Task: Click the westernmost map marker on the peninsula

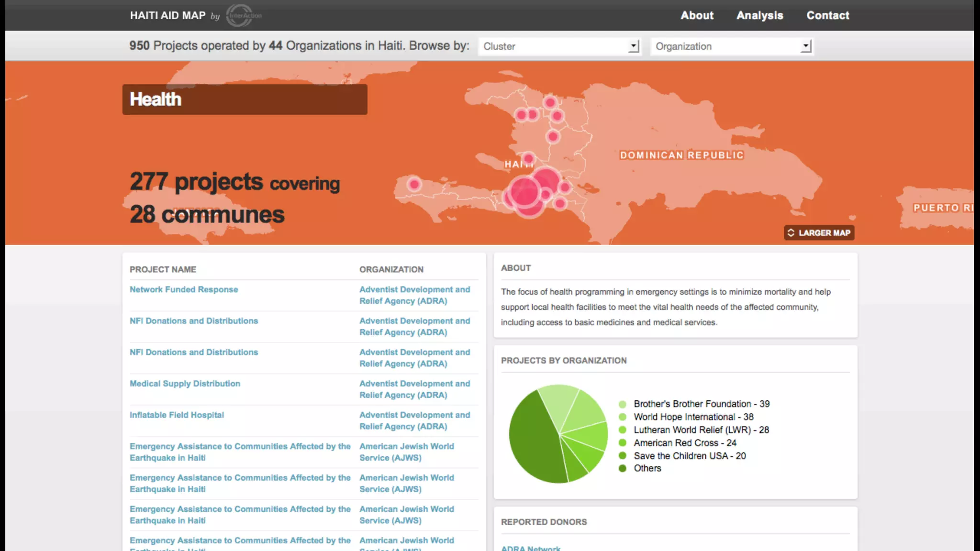Action: click(414, 185)
